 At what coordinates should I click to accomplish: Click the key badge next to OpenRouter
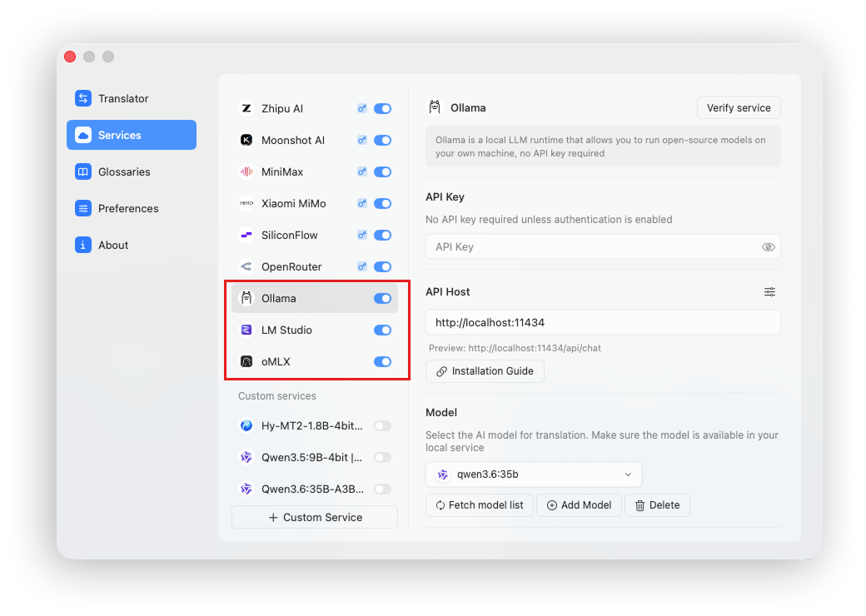click(361, 266)
